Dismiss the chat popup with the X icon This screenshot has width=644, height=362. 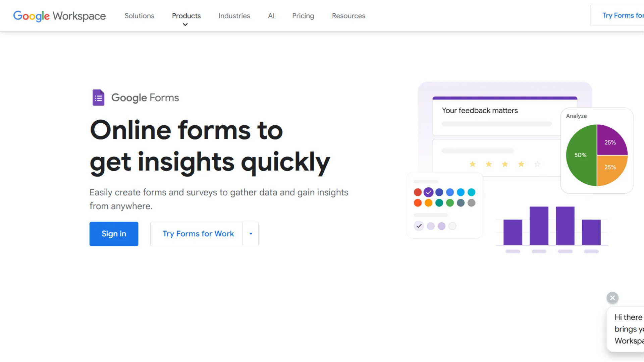(612, 298)
